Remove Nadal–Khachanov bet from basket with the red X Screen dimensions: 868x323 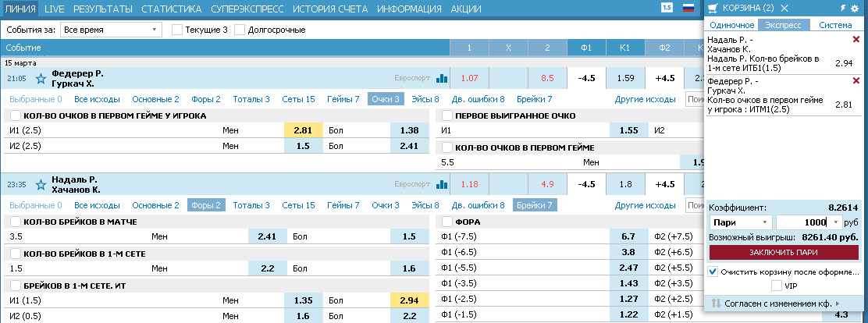[x=856, y=39]
